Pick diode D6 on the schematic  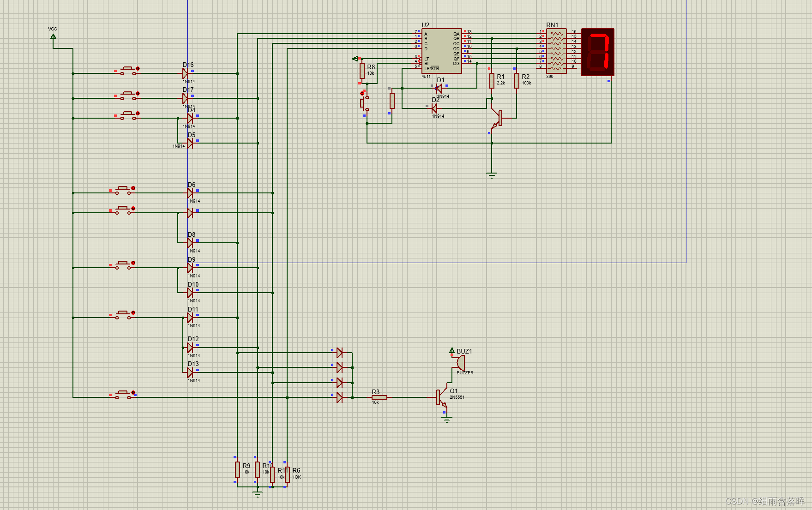190,193
